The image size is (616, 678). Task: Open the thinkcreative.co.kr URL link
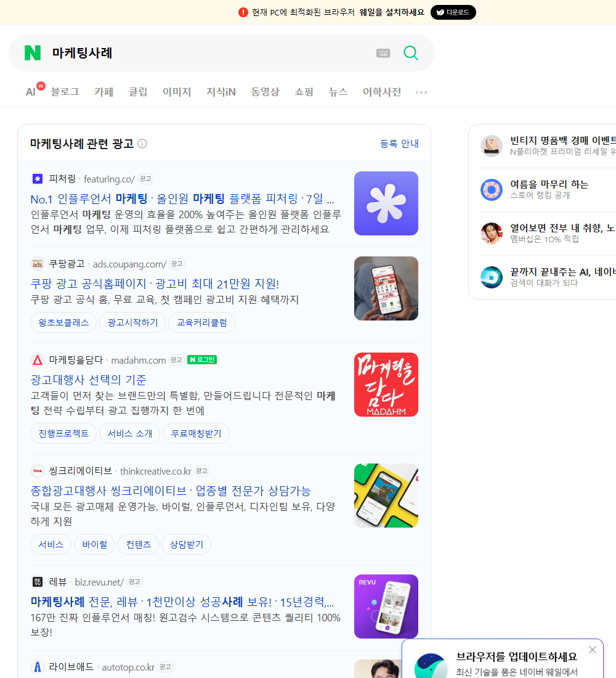[x=156, y=471]
